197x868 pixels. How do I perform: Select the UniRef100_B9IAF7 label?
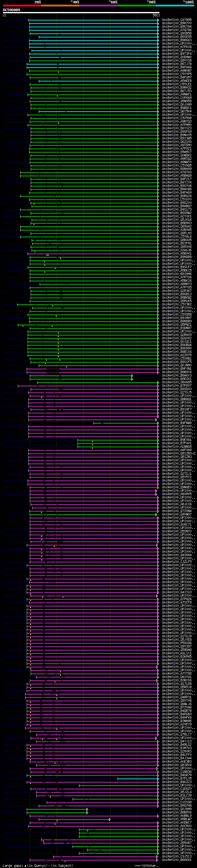(x=177, y=410)
